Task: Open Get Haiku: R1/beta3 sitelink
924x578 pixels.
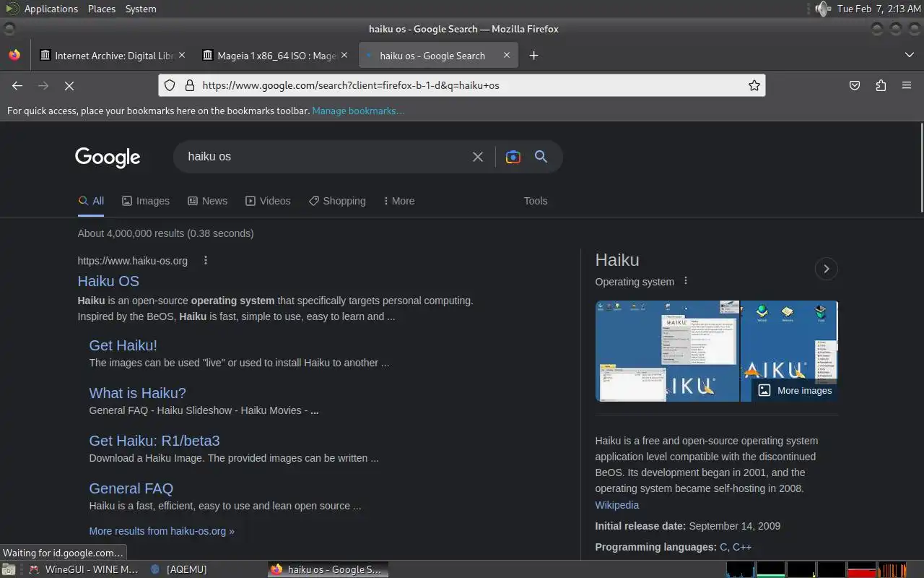Action: pyautogui.click(x=154, y=441)
